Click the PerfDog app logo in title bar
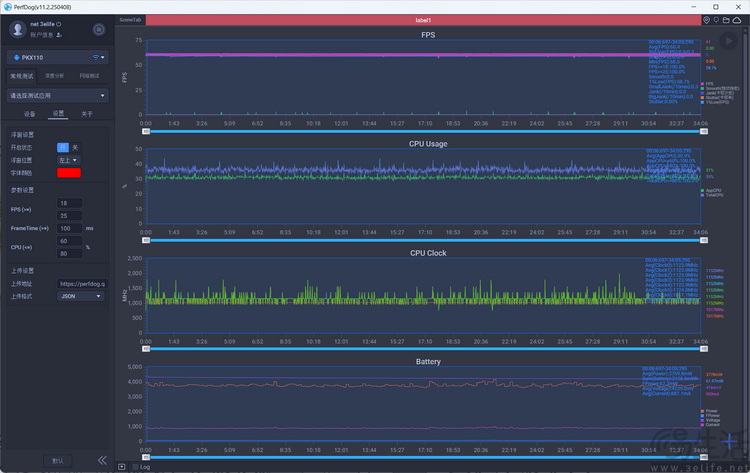The image size is (750, 473). click(x=8, y=7)
